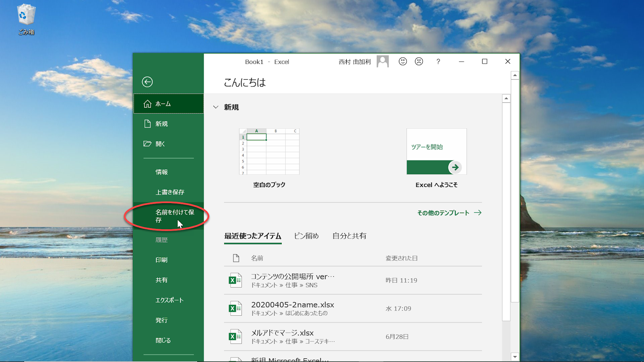Click the 昨日 11:19 modified date
This screenshot has height=362, width=644.
tap(401, 280)
